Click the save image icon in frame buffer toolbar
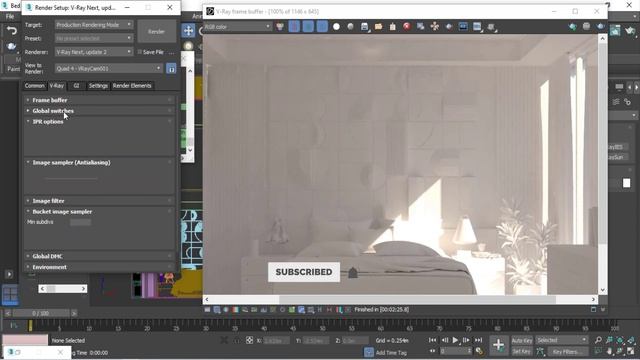The height and width of the screenshot is (360, 640). click(x=364, y=27)
